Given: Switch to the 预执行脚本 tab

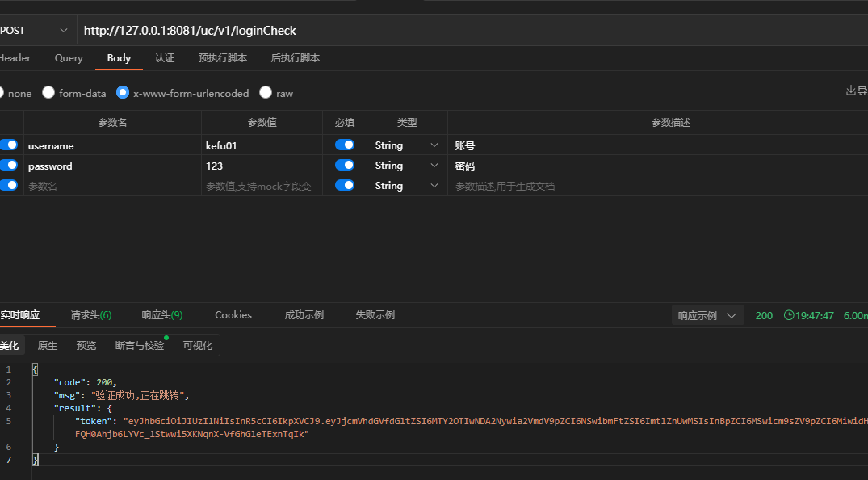Looking at the screenshot, I should tap(223, 58).
